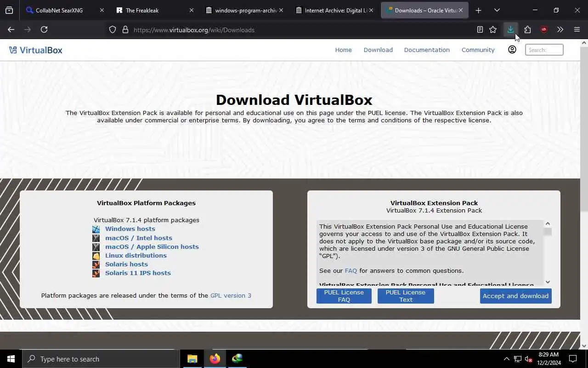Open the Linux distributions link
The width and height of the screenshot is (588, 368).
136,255
